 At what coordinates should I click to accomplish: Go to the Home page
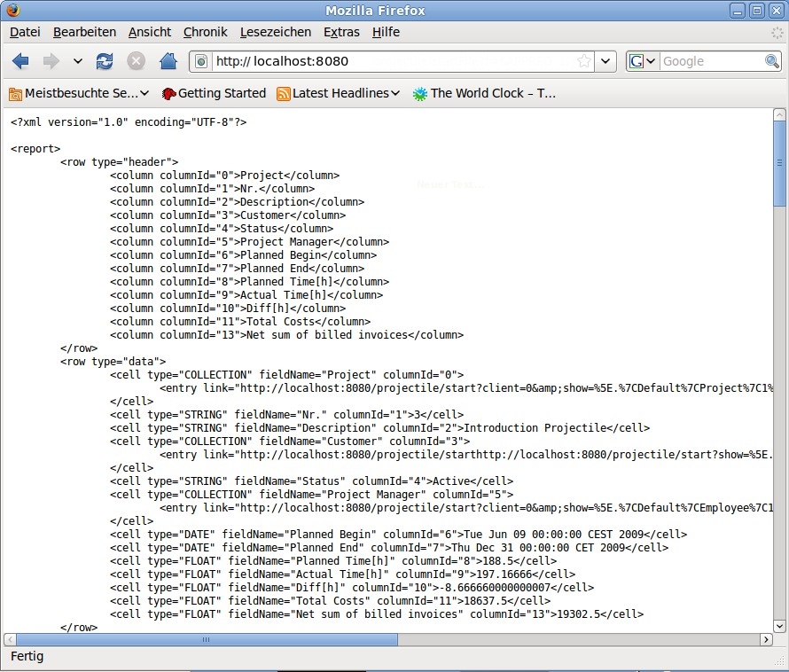168,61
